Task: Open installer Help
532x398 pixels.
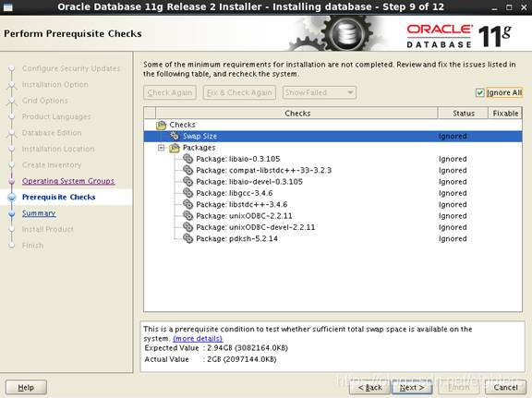Action: point(26,388)
